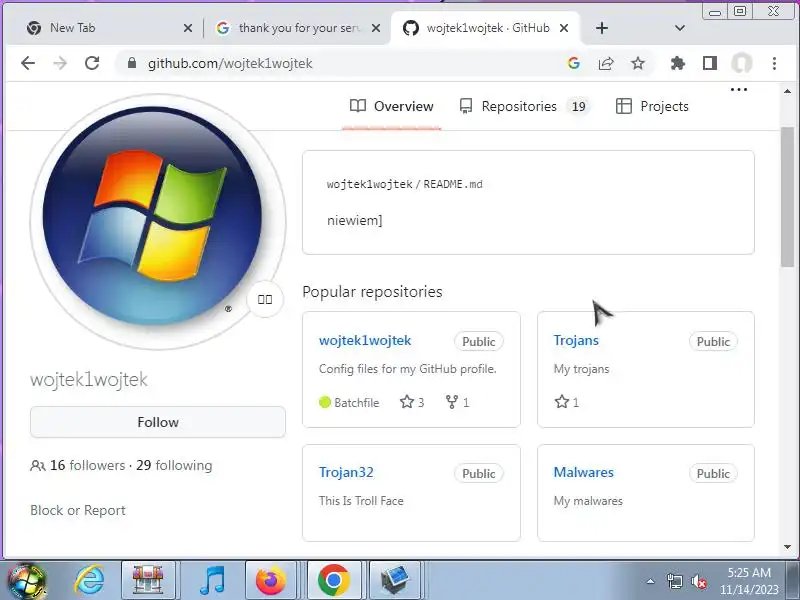Click the browser forward arrow
The height and width of the screenshot is (600, 800).
[x=60, y=63]
